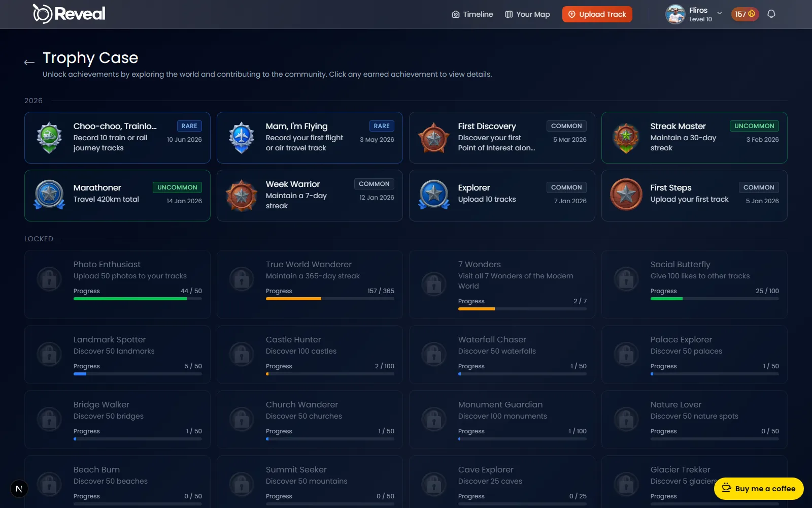Screen dimensions: 812x508
Task: Click the '3 May 2026' date
Action: pos(377,140)
